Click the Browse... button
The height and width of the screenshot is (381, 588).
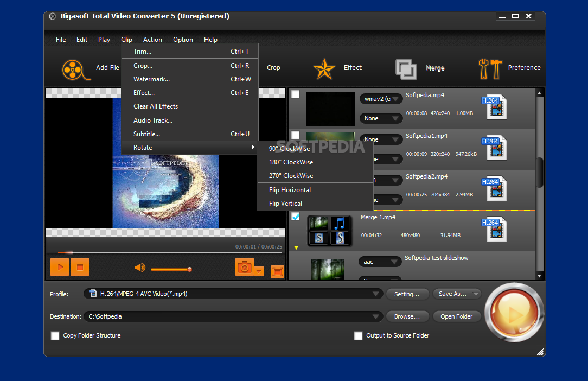click(407, 317)
